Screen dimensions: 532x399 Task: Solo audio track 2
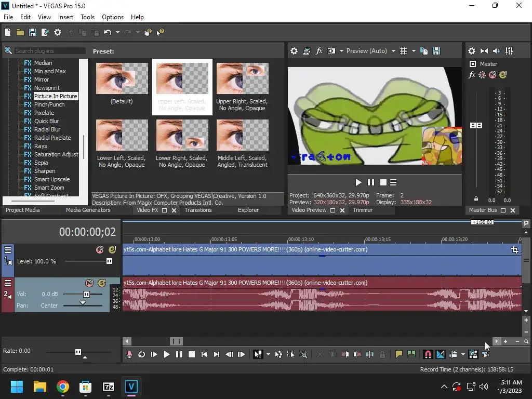tap(102, 283)
